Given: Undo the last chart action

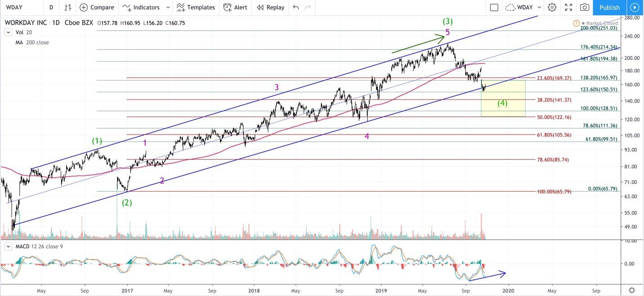Looking at the screenshot, I should 296,7.
